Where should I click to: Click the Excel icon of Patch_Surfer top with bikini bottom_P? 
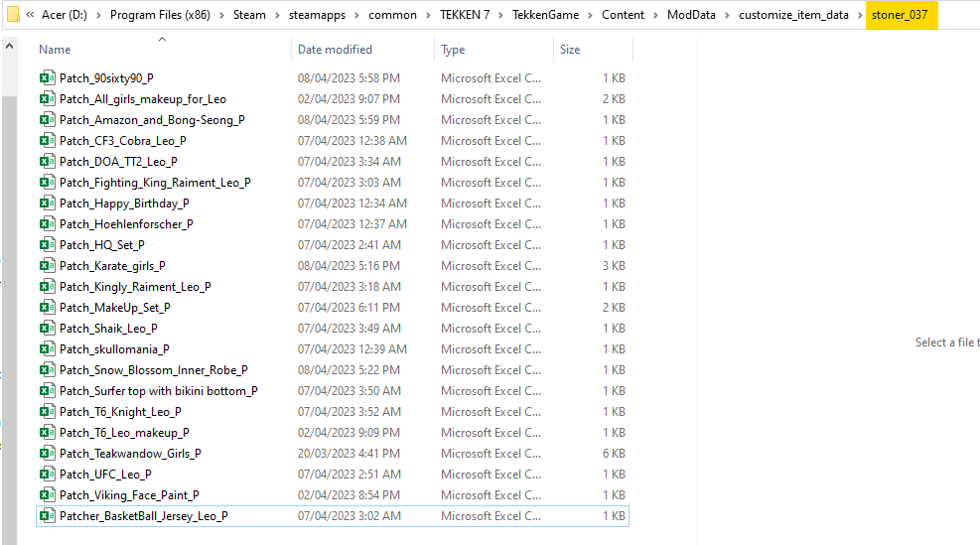47,390
